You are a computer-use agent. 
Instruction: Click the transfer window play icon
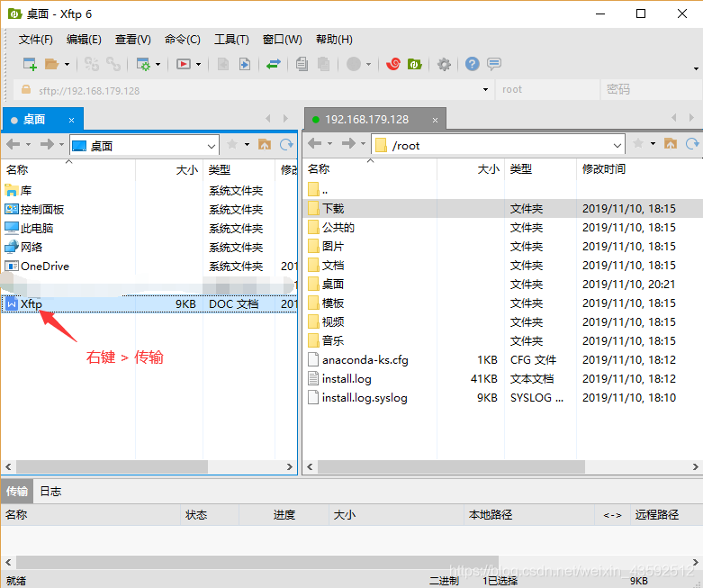(184, 64)
